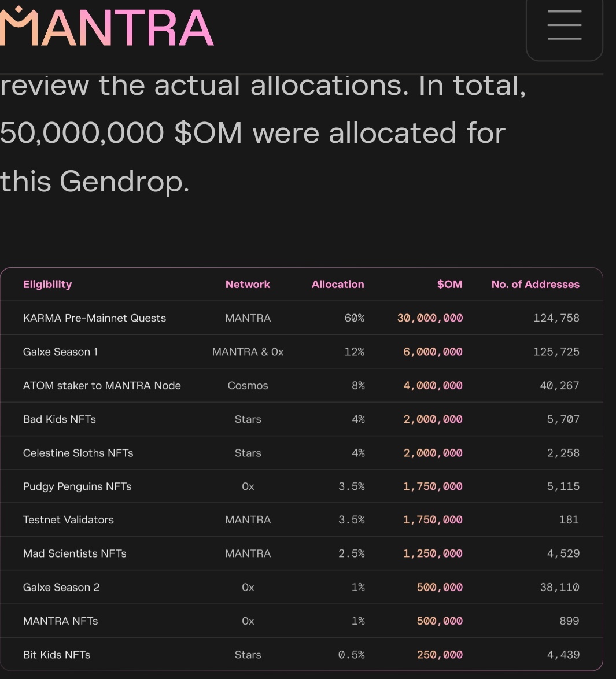This screenshot has height=679, width=616.
Task: Select the ATOM staker to MANTRA Node row
Action: coord(102,385)
